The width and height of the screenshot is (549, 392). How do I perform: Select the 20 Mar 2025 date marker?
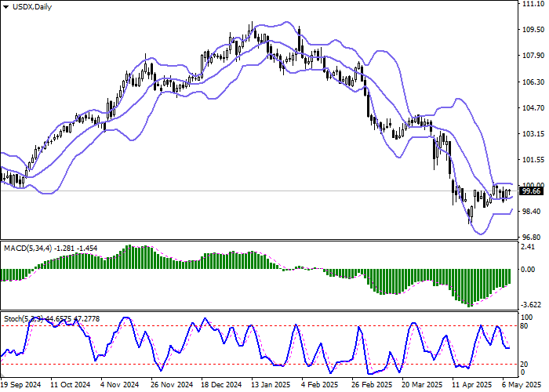[422, 386]
